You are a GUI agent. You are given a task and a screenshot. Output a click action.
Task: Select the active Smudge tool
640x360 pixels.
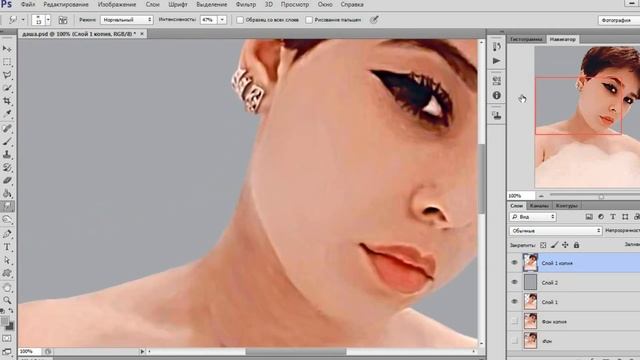(x=7, y=207)
